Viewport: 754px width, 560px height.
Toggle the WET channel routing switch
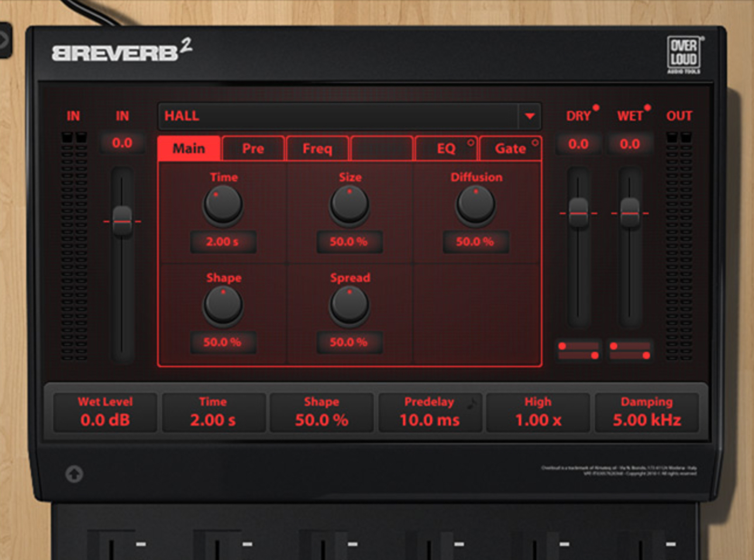630,351
